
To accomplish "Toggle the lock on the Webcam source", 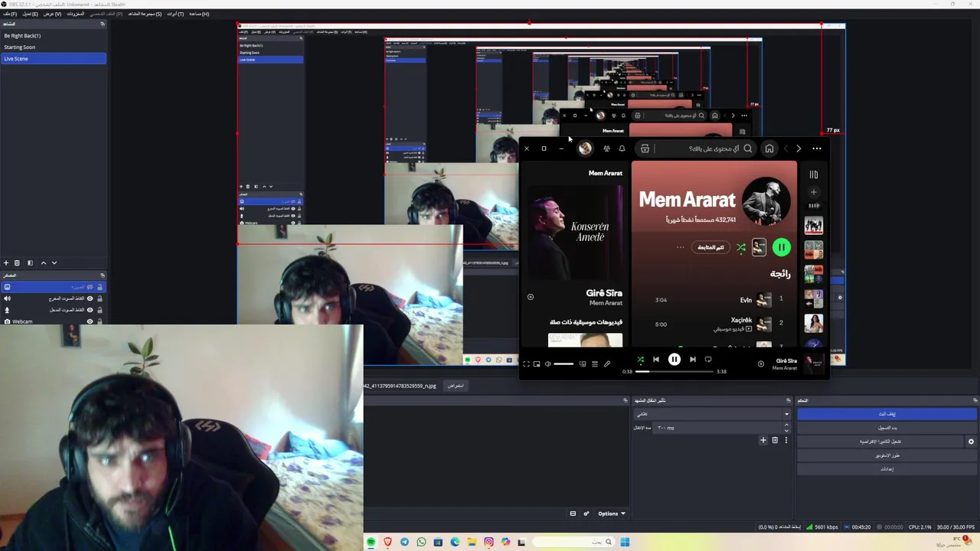I will coord(100,321).
